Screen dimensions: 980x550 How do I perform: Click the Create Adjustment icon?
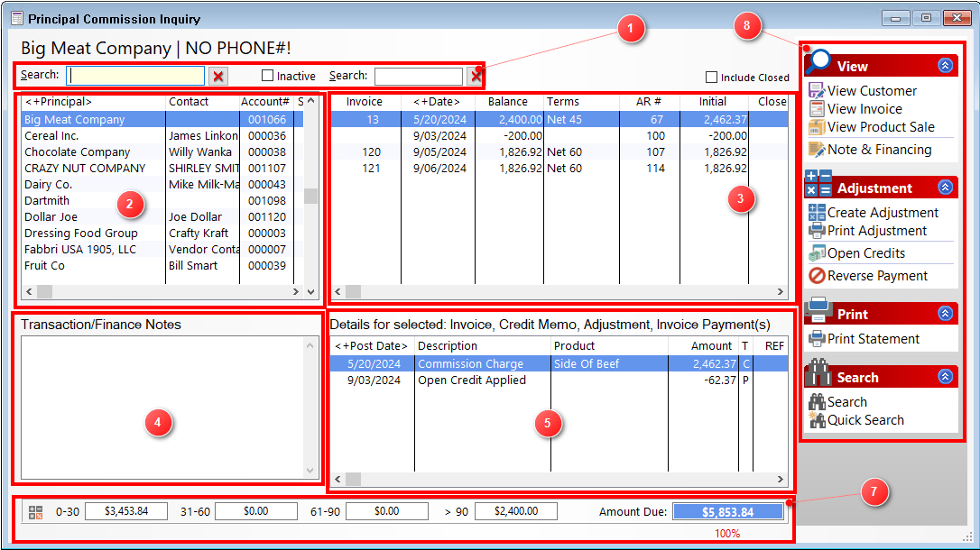tap(817, 213)
